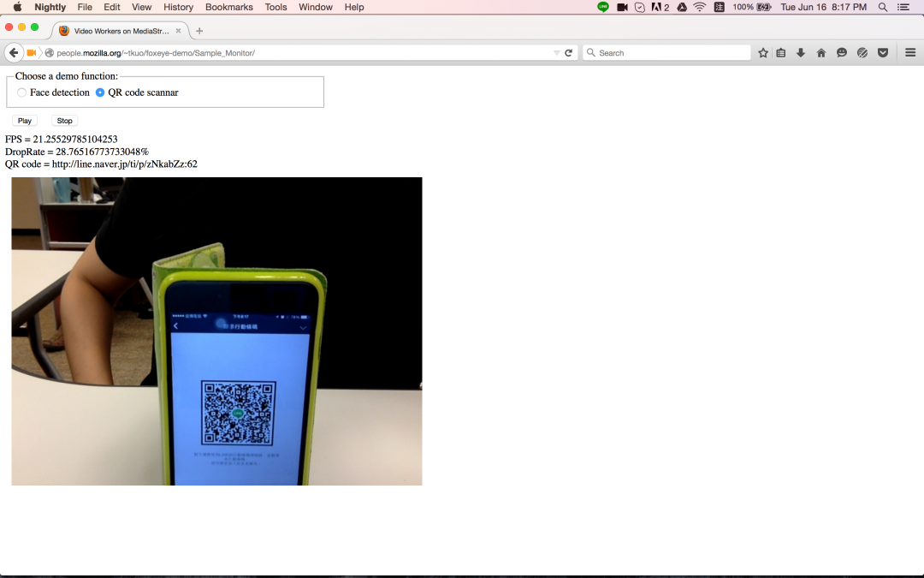Select the Face detection radio button
This screenshot has width=924, height=578.
(21, 92)
